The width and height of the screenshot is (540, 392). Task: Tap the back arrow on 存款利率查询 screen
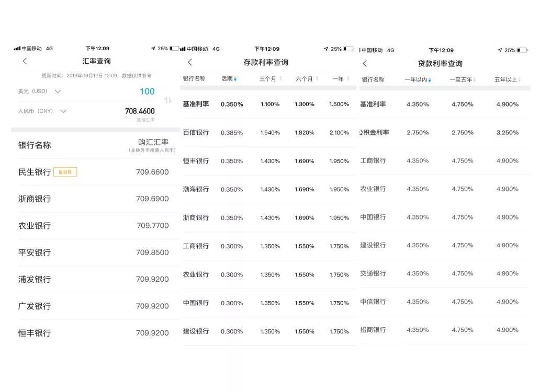click(x=189, y=62)
